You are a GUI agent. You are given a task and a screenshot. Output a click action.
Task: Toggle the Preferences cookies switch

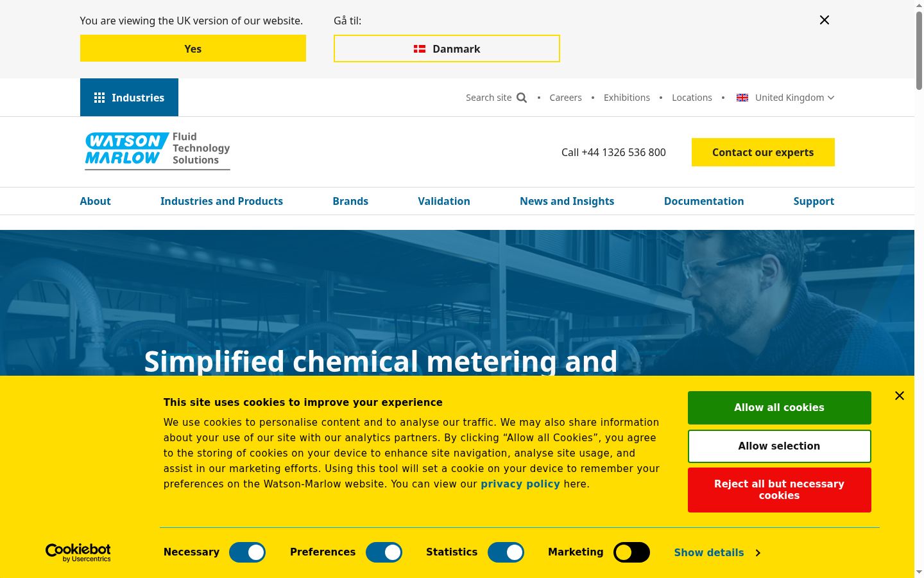(x=384, y=552)
